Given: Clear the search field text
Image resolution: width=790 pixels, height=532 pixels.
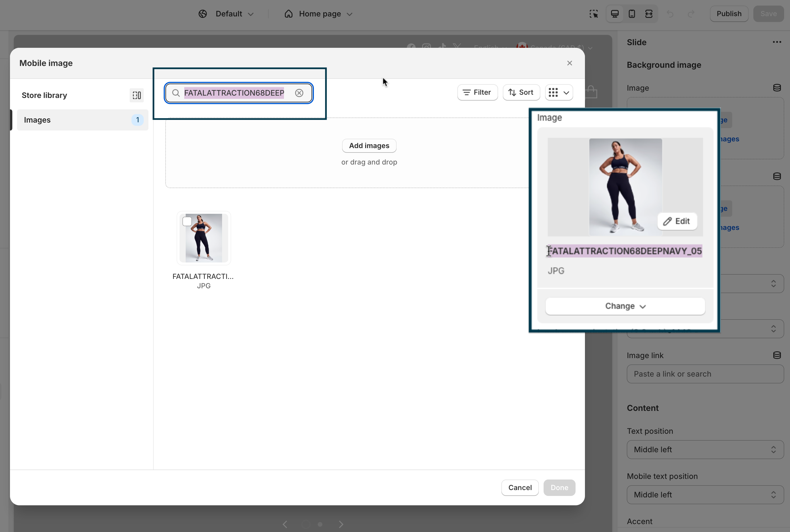Looking at the screenshot, I should 299,93.
